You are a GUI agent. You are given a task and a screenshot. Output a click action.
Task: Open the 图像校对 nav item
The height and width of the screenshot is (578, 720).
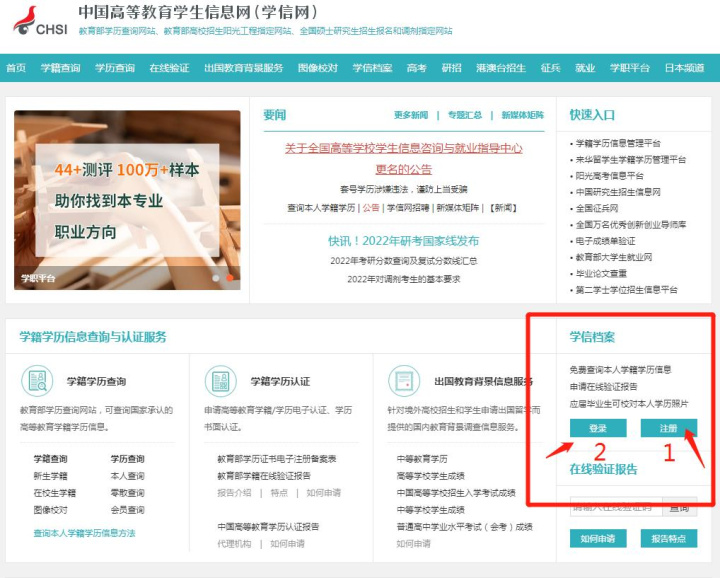318,68
